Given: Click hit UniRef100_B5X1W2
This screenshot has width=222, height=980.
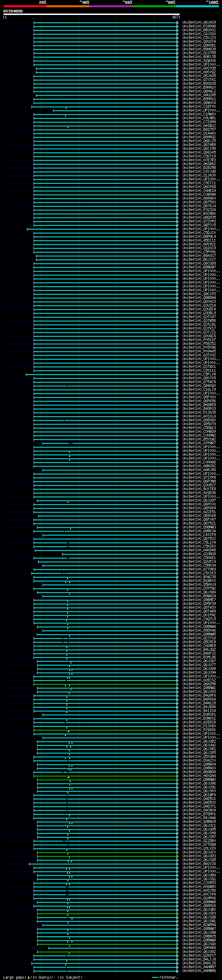Looking at the screenshot, I should click(199, 439).
